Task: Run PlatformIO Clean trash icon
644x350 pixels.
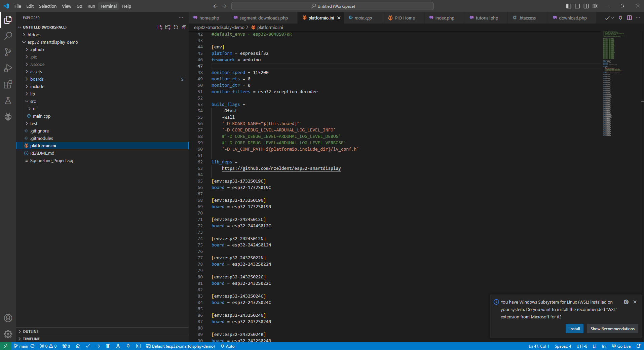Action: [108, 346]
